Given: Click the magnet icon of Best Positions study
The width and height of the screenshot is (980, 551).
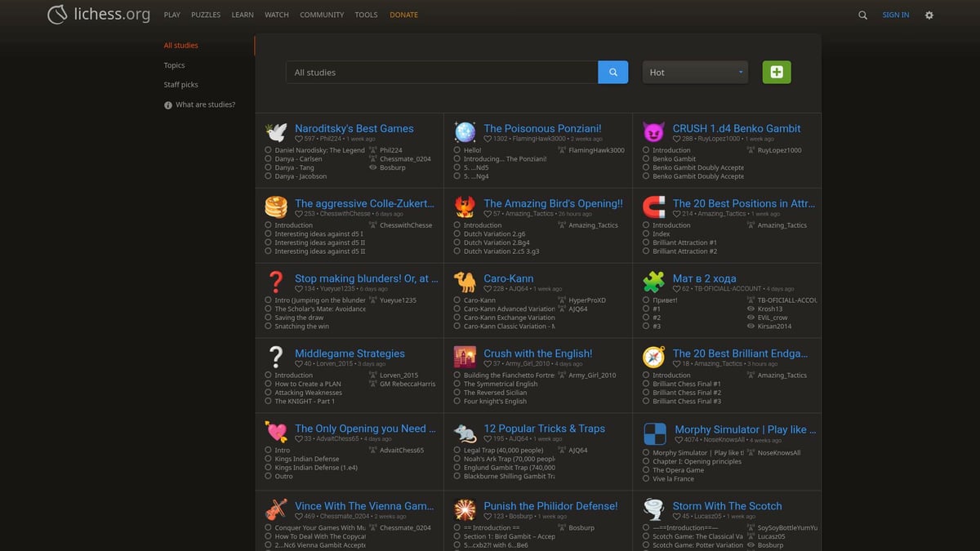Looking at the screenshot, I should 653,207.
